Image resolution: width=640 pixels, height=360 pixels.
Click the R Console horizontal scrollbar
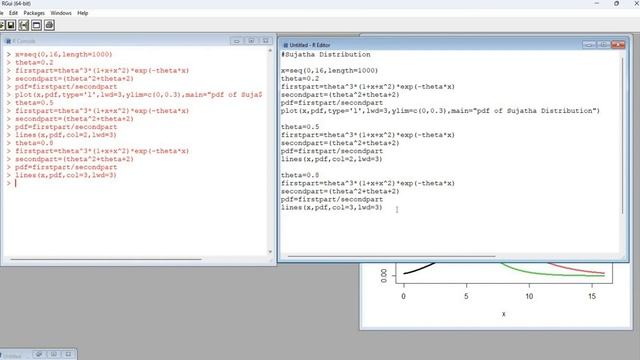pos(106,259)
